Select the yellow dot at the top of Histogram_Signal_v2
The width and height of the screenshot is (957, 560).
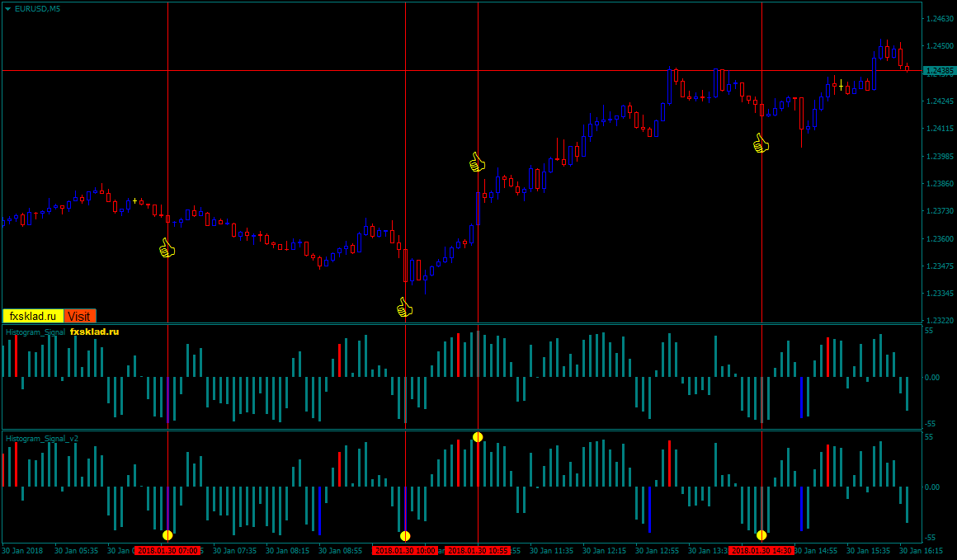click(478, 436)
